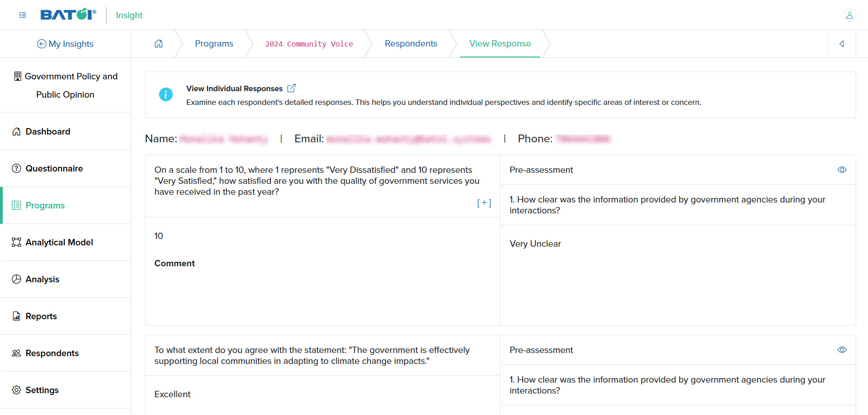Screen dimensions: 868x415
Task: Open Respondents in the sidebar
Action: tap(66, 353)
